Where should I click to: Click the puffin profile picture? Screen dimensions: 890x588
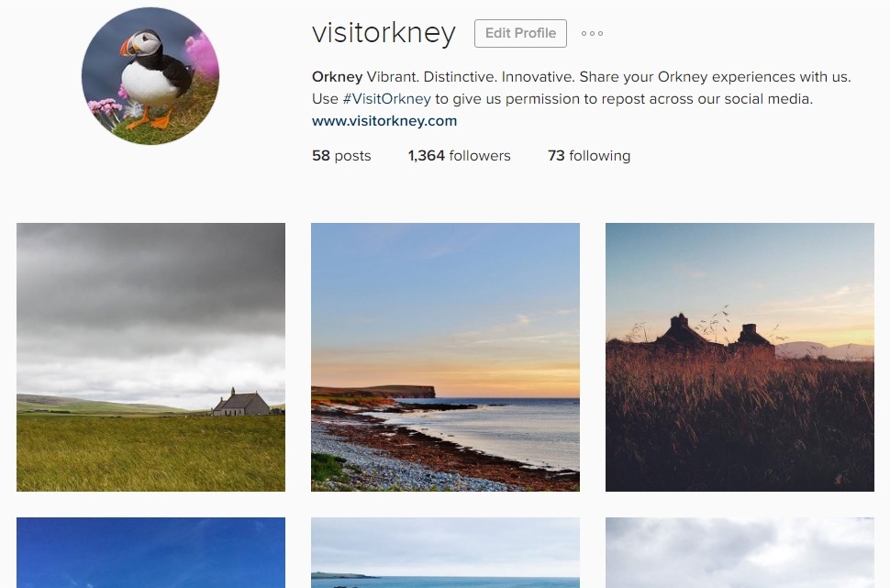(x=150, y=76)
